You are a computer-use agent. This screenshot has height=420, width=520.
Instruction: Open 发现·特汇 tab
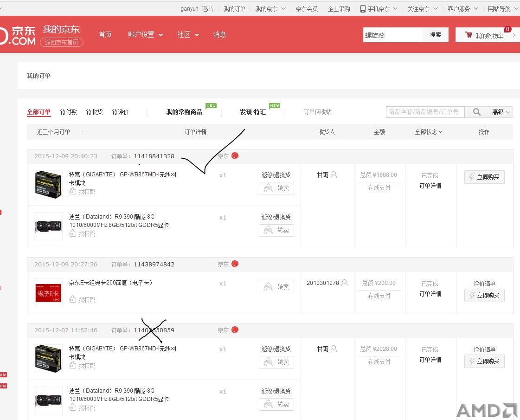(253, 112)
